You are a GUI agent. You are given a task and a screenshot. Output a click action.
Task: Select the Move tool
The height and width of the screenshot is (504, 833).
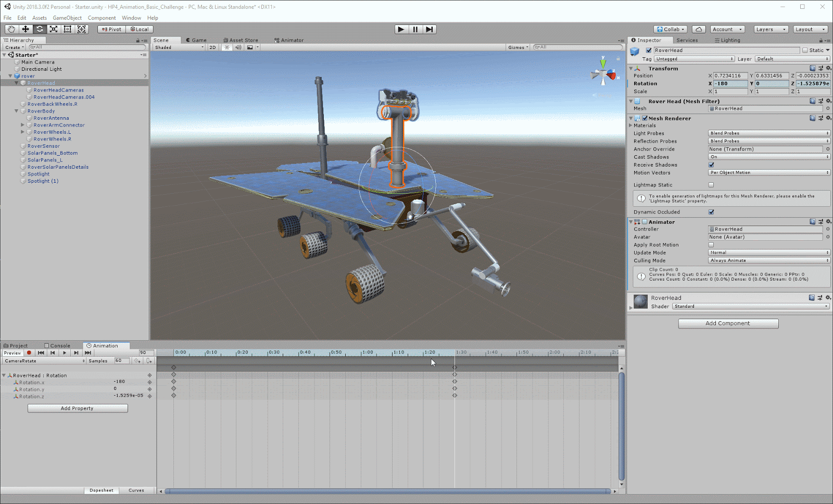click(25, 29)
